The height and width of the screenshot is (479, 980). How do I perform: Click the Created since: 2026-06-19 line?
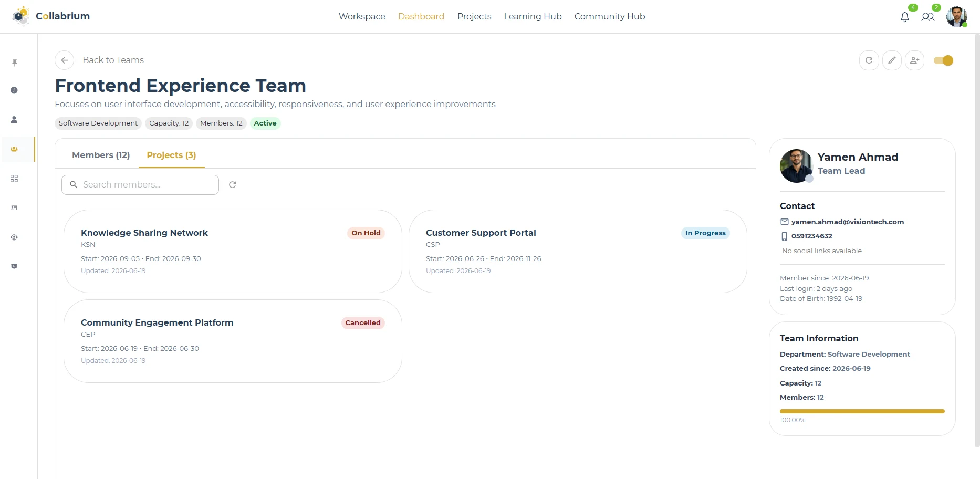coord(825,369)
